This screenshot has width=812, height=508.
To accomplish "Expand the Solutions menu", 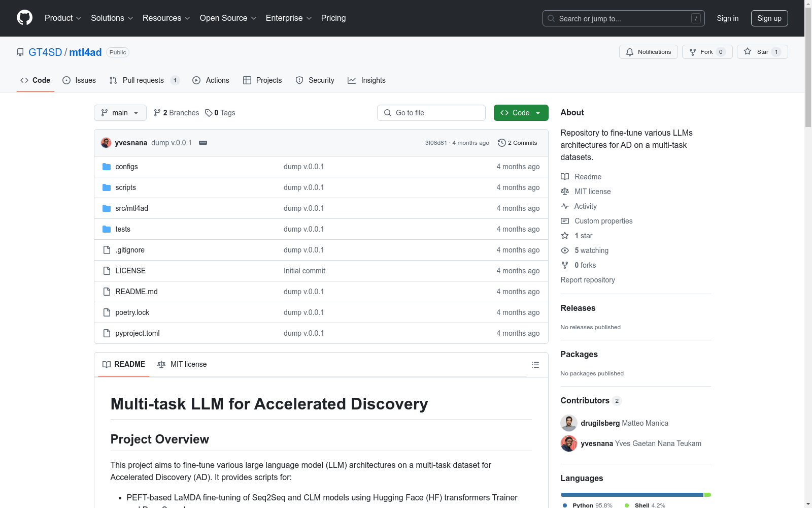I will click(112, 18).
